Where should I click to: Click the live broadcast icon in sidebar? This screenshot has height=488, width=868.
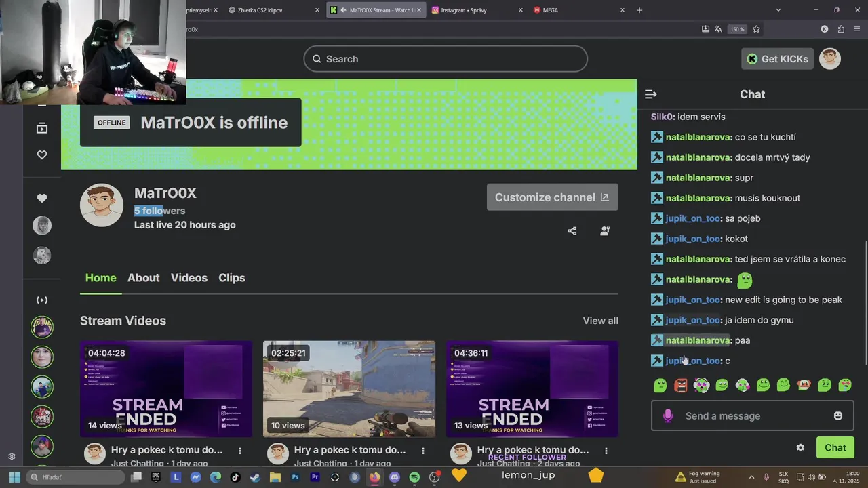(42, 300)
